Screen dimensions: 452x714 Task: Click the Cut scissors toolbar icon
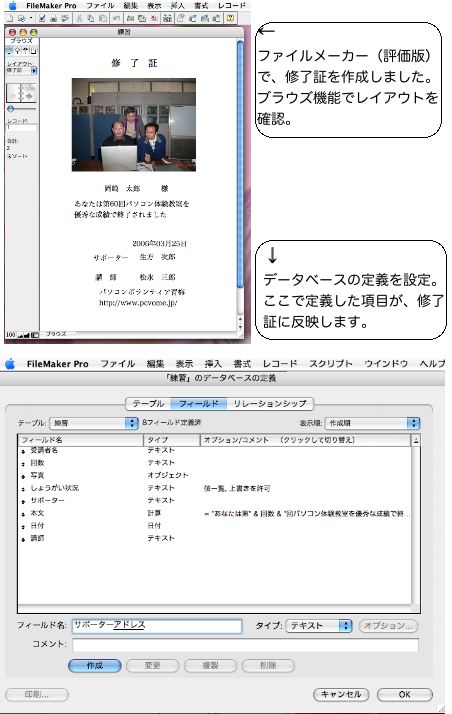pyautogui.click(x=79, y=19)
